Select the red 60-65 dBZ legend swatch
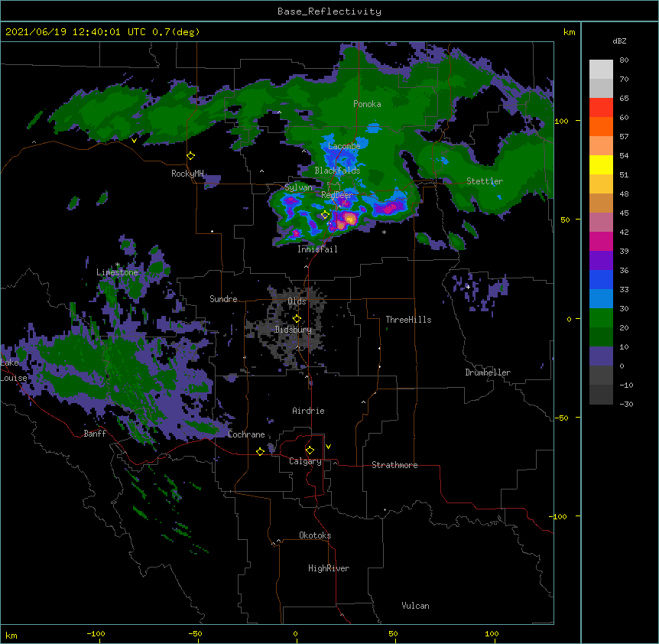 (601, 108)
